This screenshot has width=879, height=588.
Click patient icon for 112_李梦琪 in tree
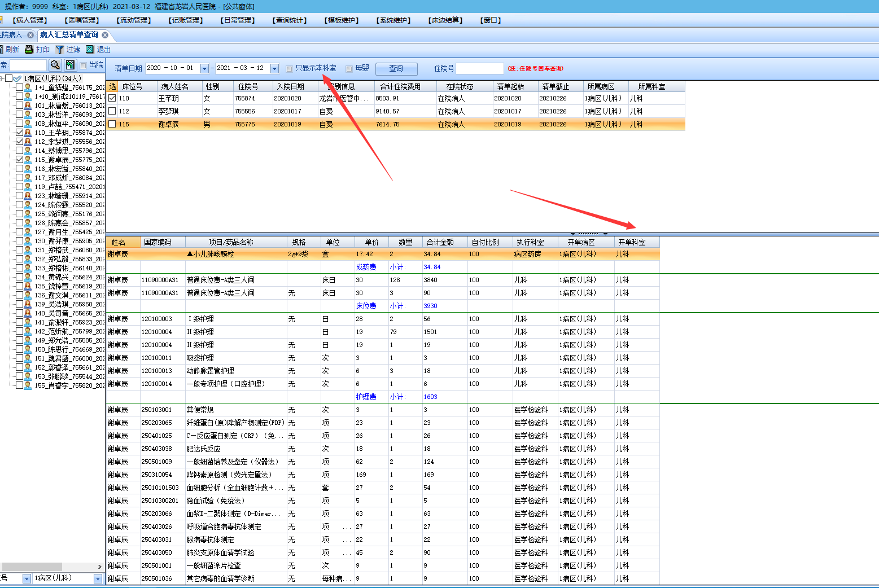click(x=28, y=142)
